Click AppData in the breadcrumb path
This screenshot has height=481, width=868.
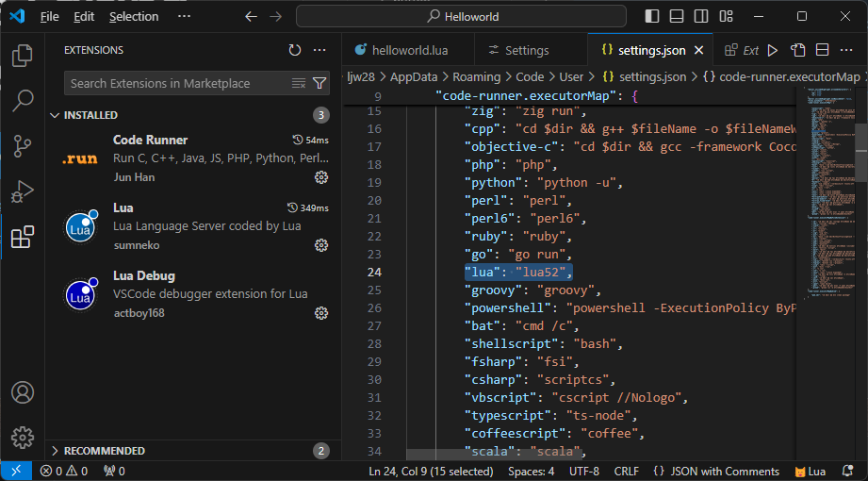tap(414, 77)
